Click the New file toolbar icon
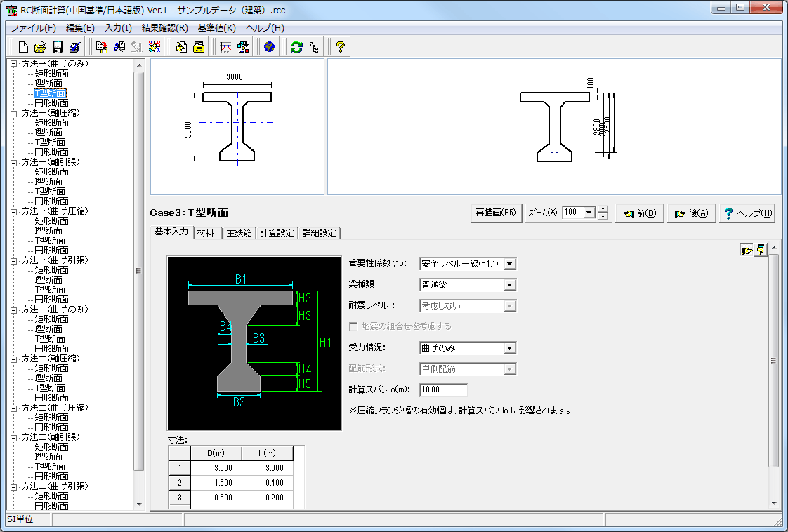788x532 pixels. click(x=23, y=47)
